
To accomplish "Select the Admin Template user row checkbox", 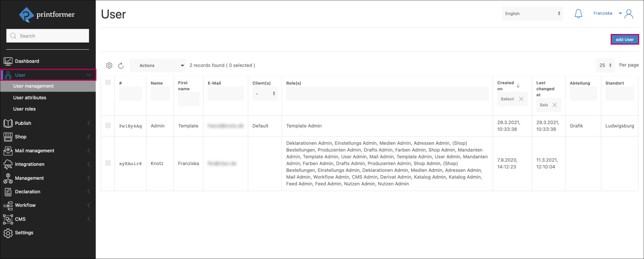I will click(x=108, y=126).
